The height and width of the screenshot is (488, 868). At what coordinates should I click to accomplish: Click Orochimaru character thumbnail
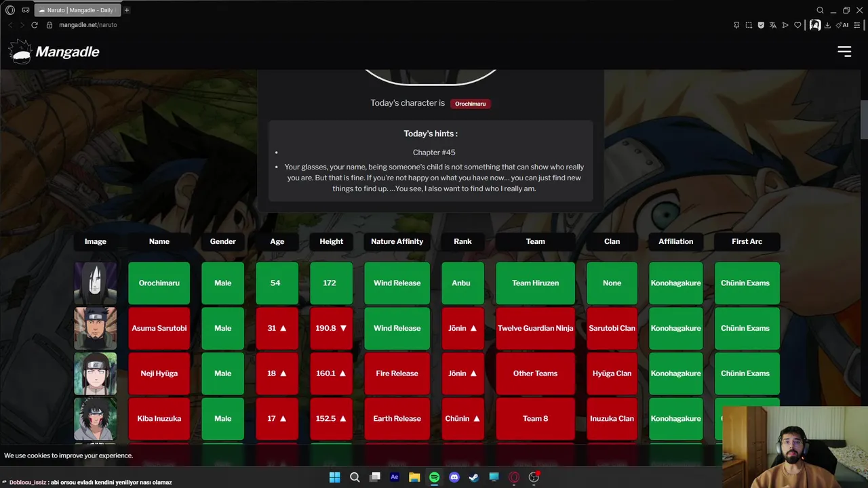[x=95, y=283]
